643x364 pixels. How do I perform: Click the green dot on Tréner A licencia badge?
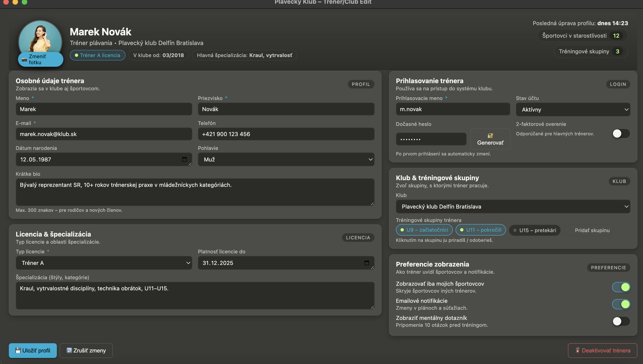pos(77,55)
